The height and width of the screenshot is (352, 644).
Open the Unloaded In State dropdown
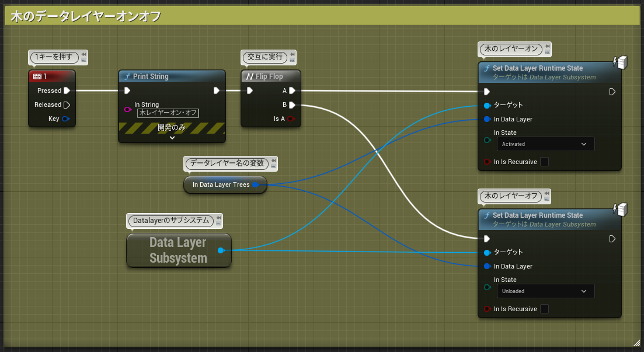point(545,291)
